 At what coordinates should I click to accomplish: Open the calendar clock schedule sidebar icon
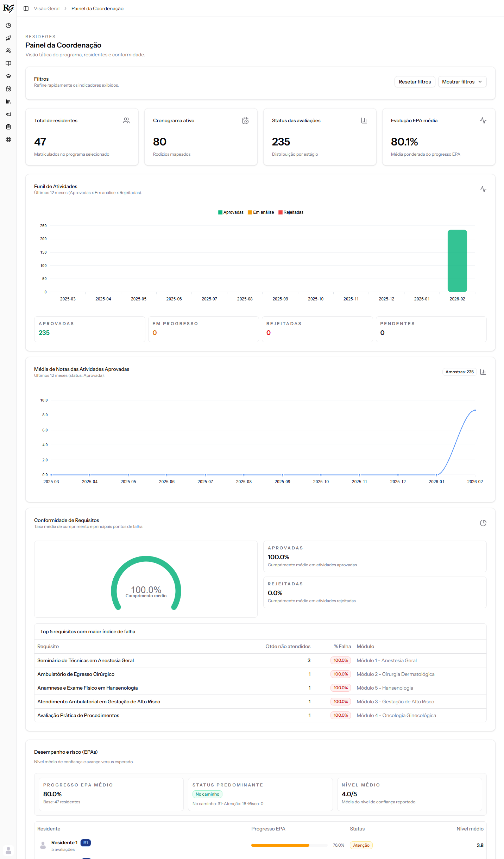pos(8,89)
